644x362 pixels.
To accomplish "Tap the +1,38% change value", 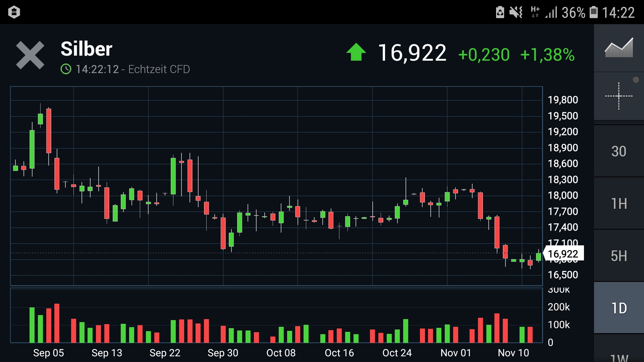I will [547, 55].
